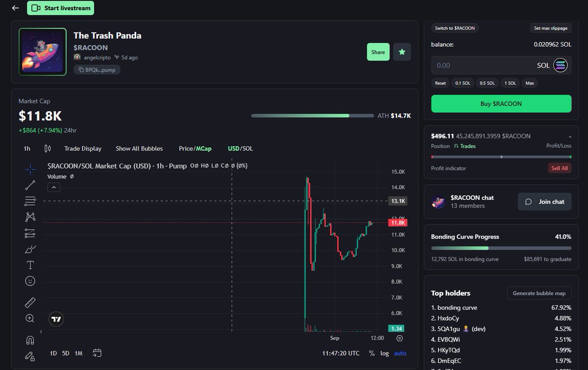Viewport: 588px width, 370px height.
Task: Click Set max slippage button
Action: point(551,28)
